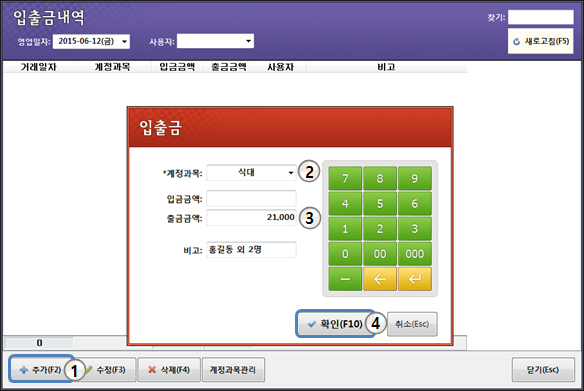This screenshot has height=391, width=584.
Task: Tap keypad digit 7
Action: pyautogui.click(x=345, y=178)
